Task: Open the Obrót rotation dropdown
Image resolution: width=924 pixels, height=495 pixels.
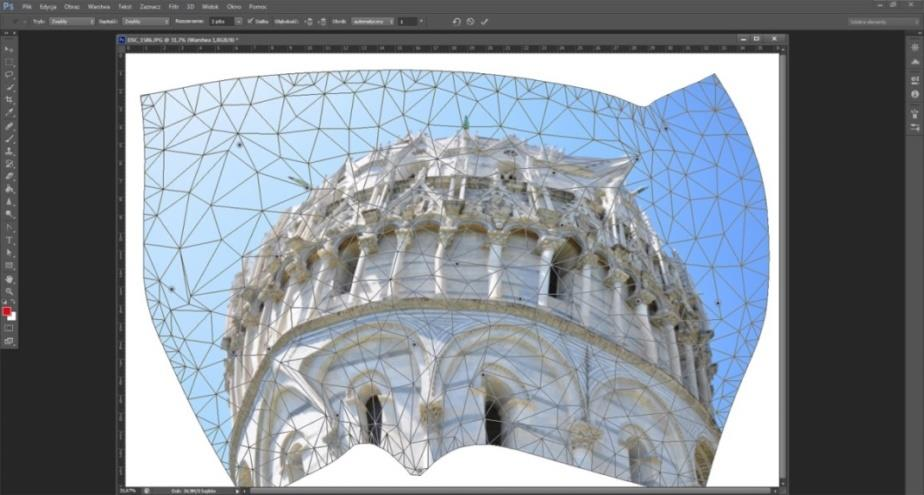Action: tap(372, 21)
